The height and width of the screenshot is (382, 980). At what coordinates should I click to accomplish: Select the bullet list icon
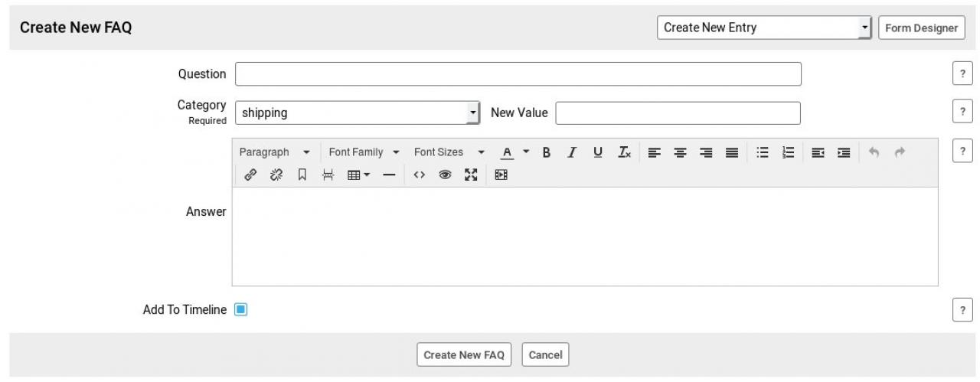(763, 152)
